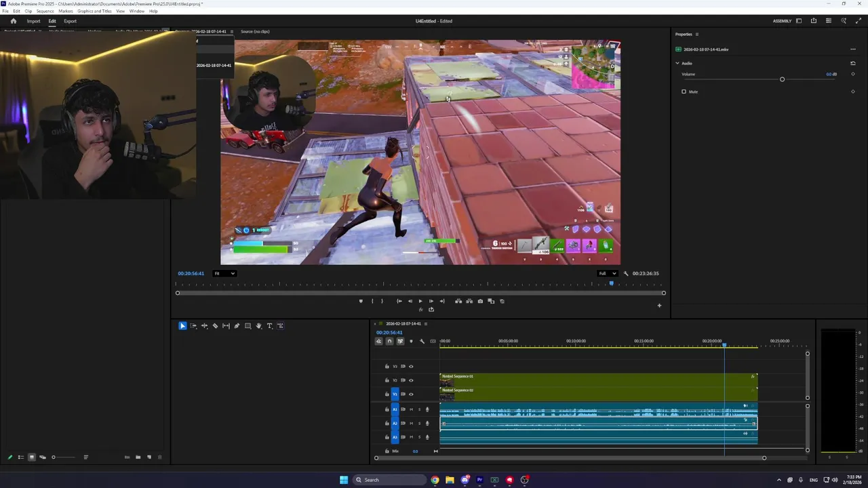
Task: Select the Selection tool arrow
Action: pos(182,326)
